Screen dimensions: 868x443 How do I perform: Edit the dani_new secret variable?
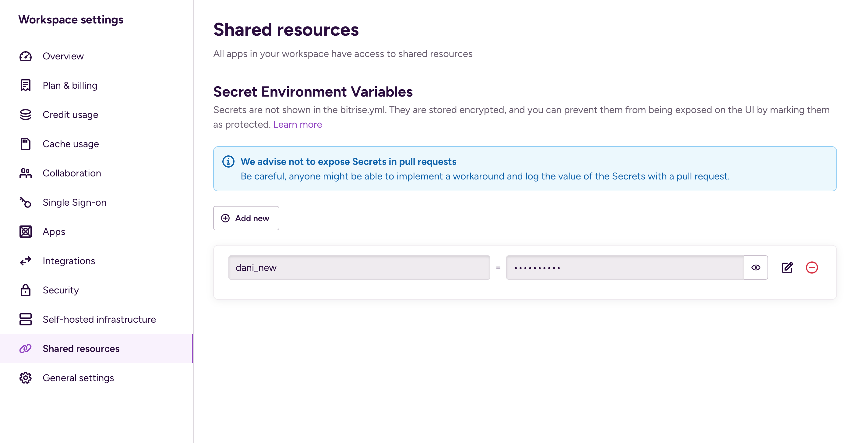point(787,267)
